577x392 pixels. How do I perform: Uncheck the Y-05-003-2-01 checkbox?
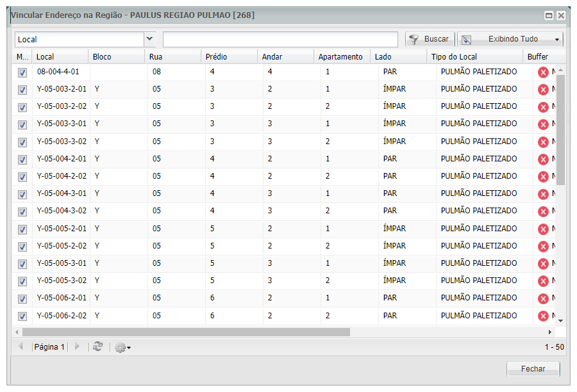pyautogui.click(x=22, y=90)
